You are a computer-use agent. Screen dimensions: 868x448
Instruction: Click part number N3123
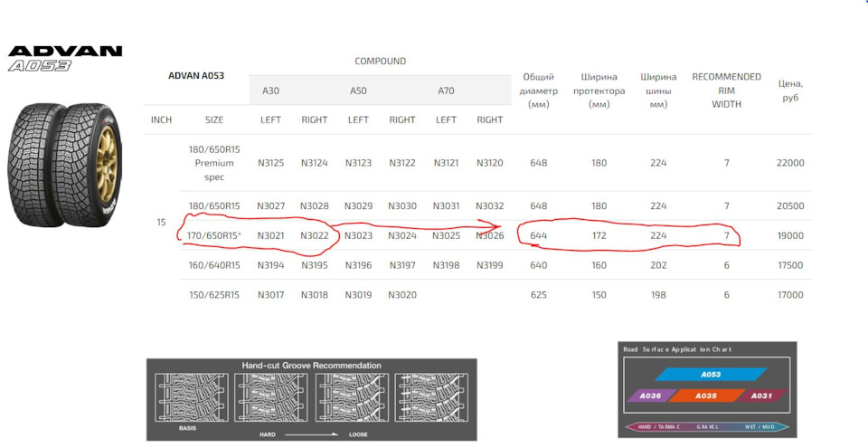point(358,163)
